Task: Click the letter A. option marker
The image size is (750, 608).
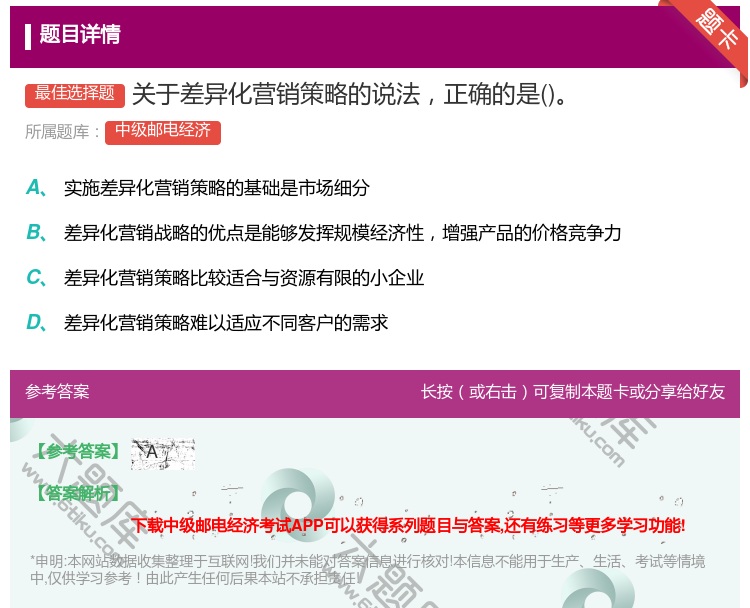Action: 36,188
